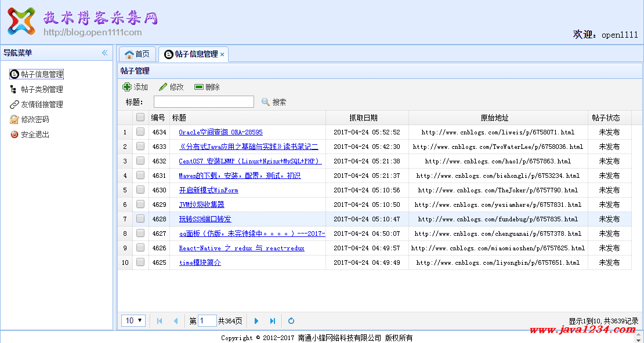Click the home icon on 首页 tab
Viewport: 644px width, 343px height.
pos(129,54)
